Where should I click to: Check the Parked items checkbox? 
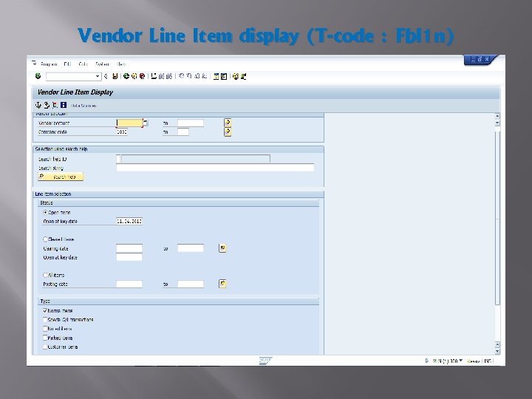click(x=45, y=338)
